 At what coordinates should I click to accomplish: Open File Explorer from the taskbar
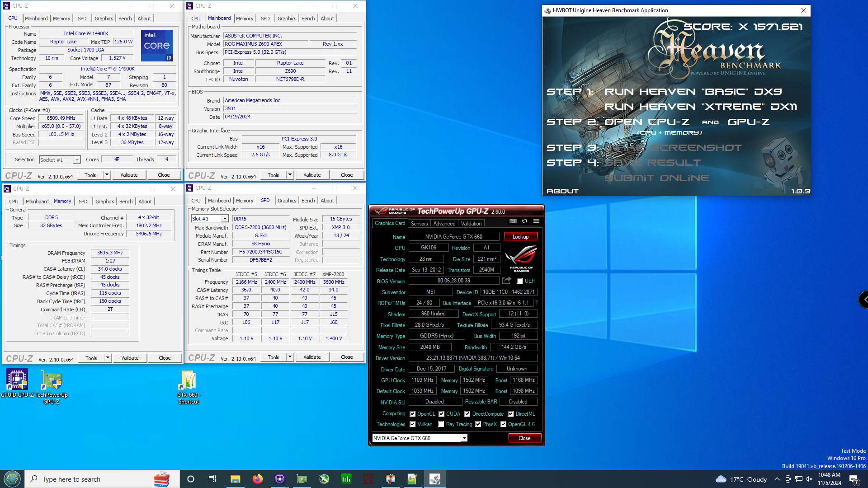(x=235, y=479)
